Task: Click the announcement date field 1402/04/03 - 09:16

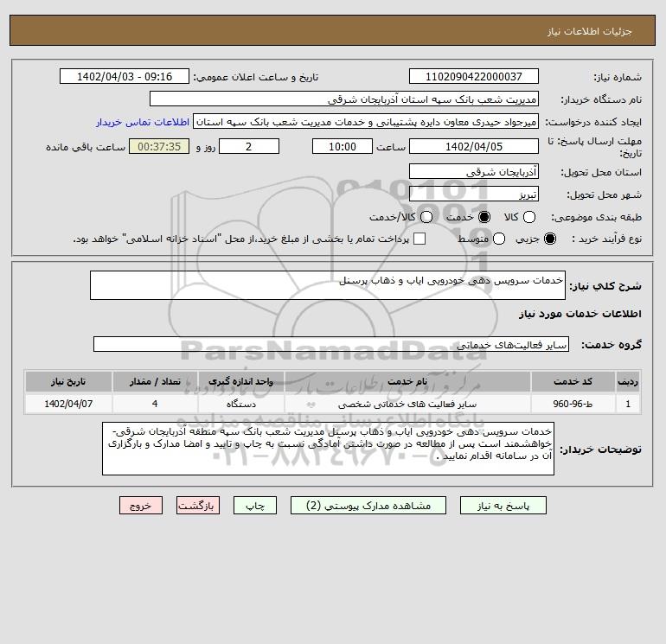Action: click(x=125, y=77)
